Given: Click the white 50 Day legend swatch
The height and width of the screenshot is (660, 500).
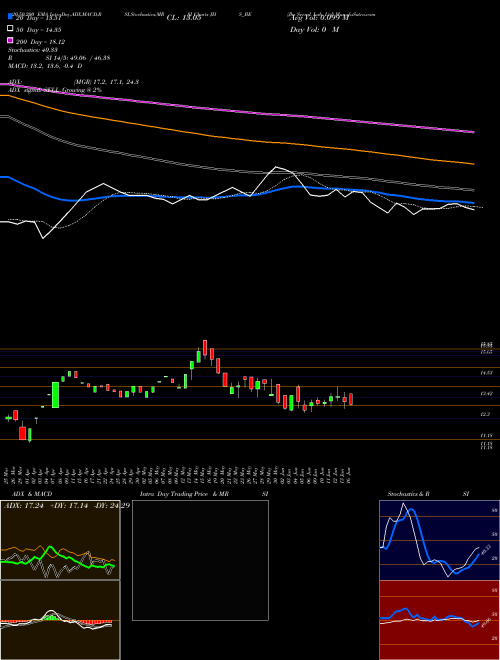Looking at the screenshot, I should 11,29.
